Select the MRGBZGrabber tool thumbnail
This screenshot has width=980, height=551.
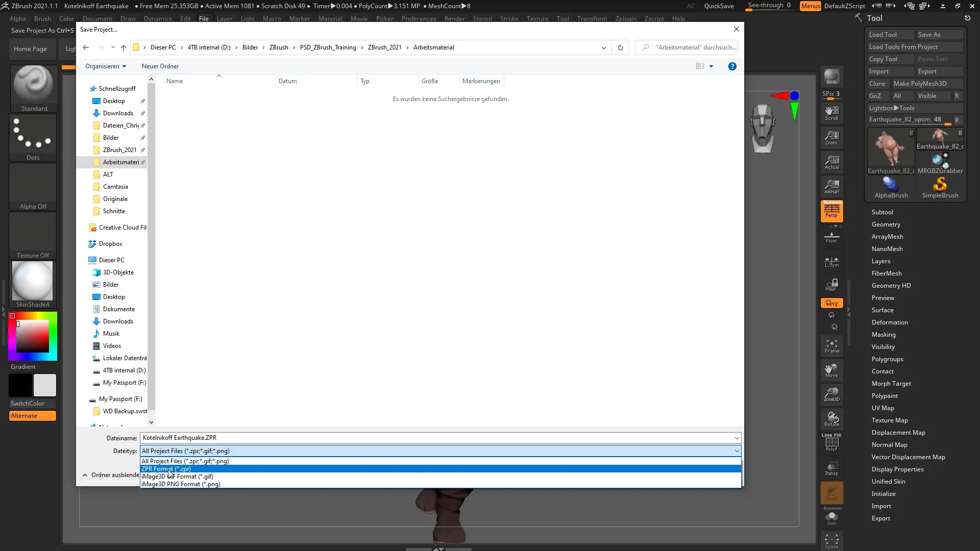(940, 163)
